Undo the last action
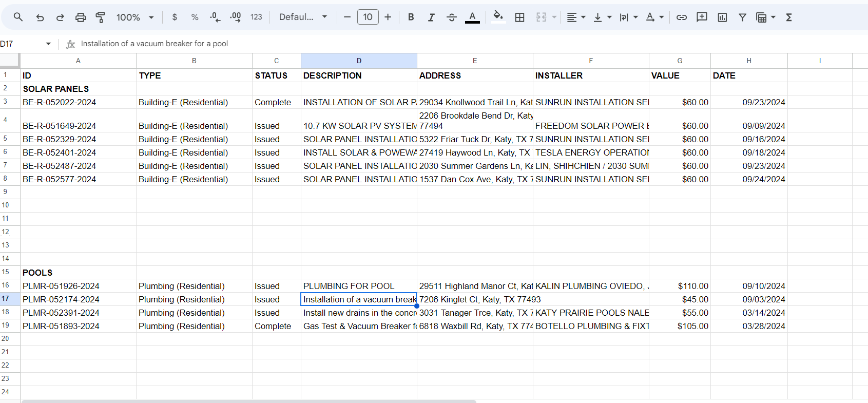The image size is (868, 403). (40, 17)
